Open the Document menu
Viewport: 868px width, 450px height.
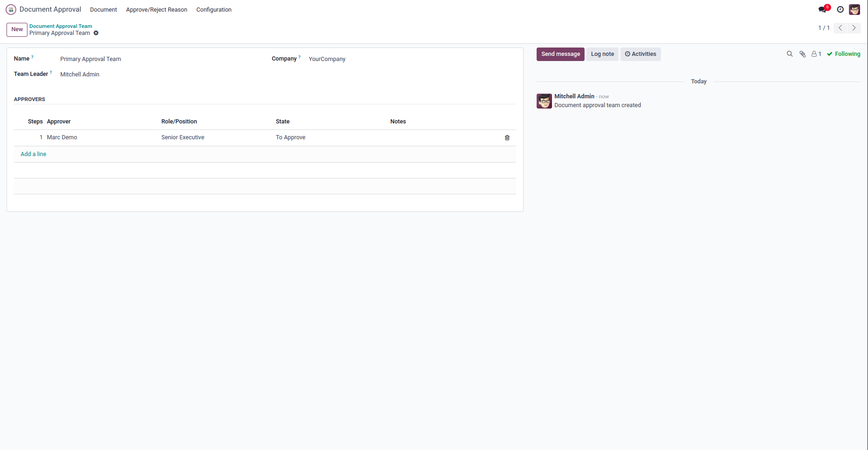(x=103, y=10)
